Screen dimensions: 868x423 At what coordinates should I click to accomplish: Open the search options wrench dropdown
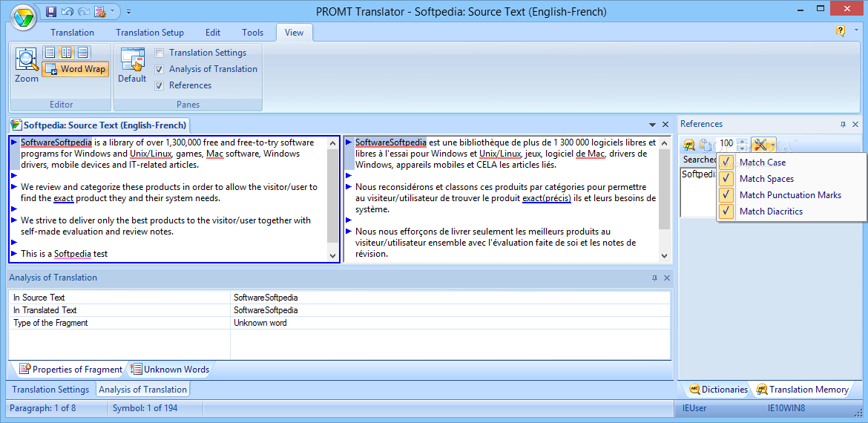(x=764, y=145)
